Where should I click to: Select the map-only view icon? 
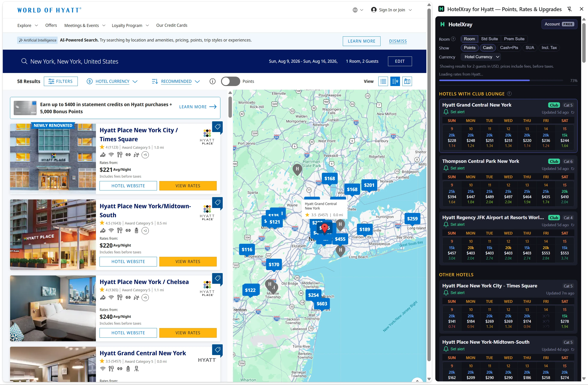pos(407,81)
